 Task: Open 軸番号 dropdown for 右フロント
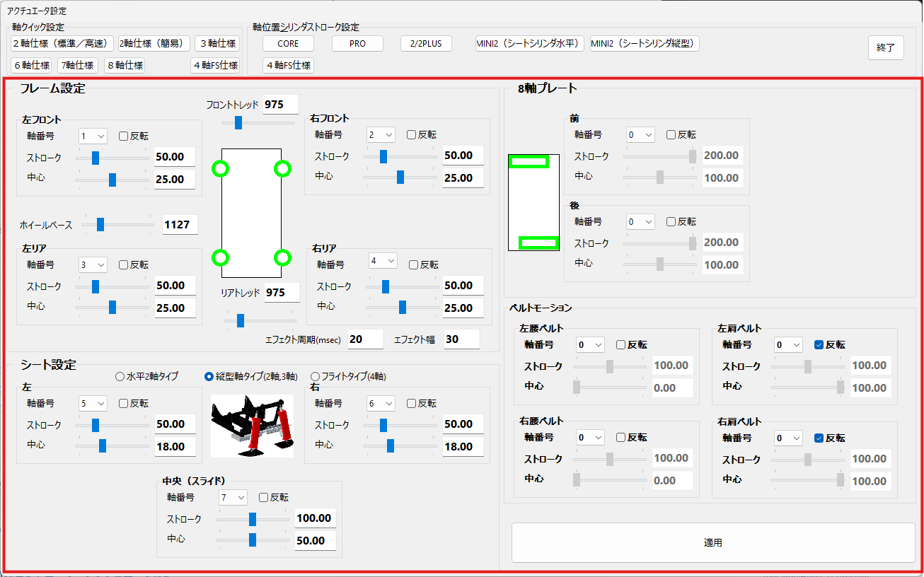click(381, 134)
